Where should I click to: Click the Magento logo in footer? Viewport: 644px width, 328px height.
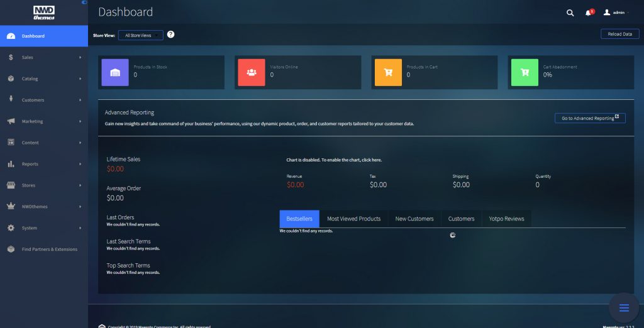click(x=102, y=326)
